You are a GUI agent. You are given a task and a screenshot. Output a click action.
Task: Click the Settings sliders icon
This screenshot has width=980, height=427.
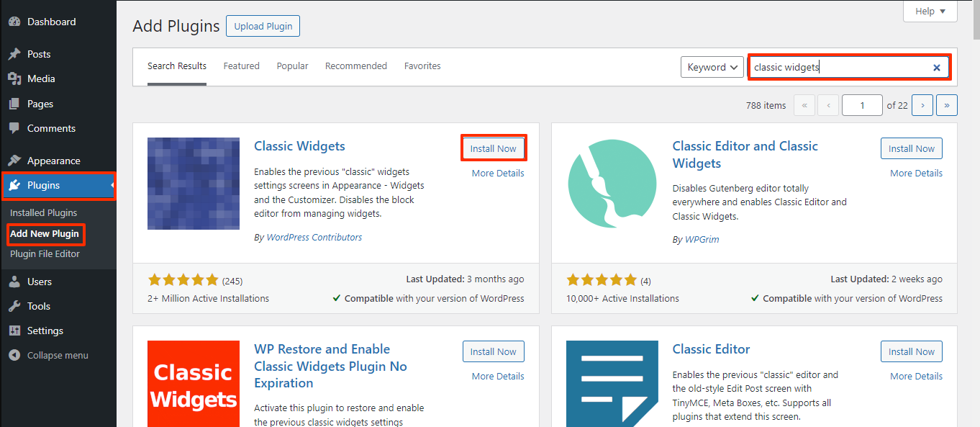coord(14,331)
